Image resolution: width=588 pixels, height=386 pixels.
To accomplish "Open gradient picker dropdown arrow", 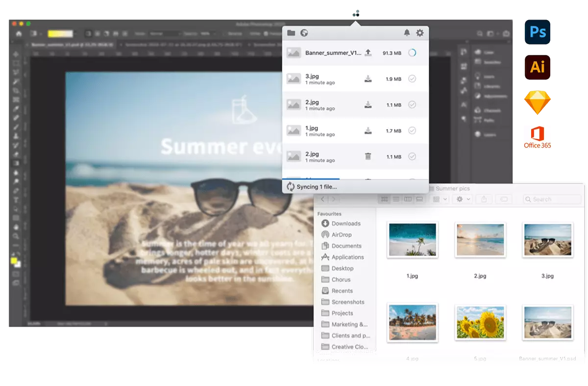I will pyautogui.click(x=75, y=34).
